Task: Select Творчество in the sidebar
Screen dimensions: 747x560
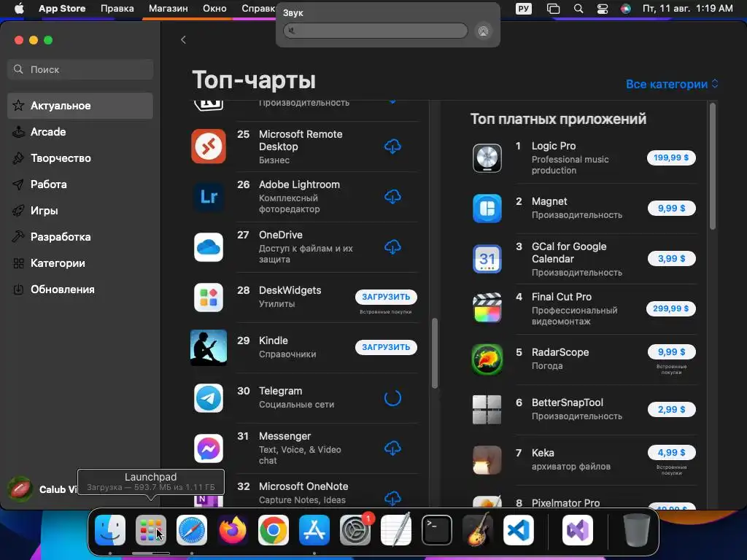Action: (x=80, y=158)
